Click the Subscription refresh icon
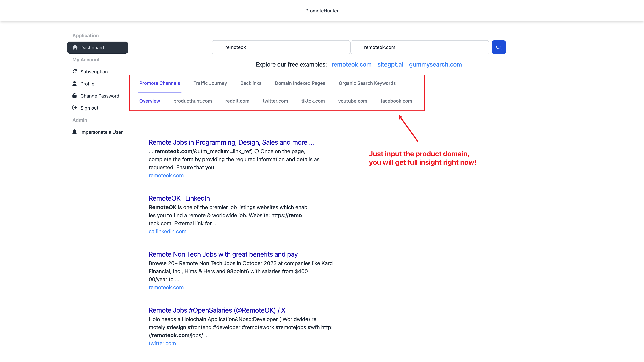644x362 pixels. [x=74, y=71]
